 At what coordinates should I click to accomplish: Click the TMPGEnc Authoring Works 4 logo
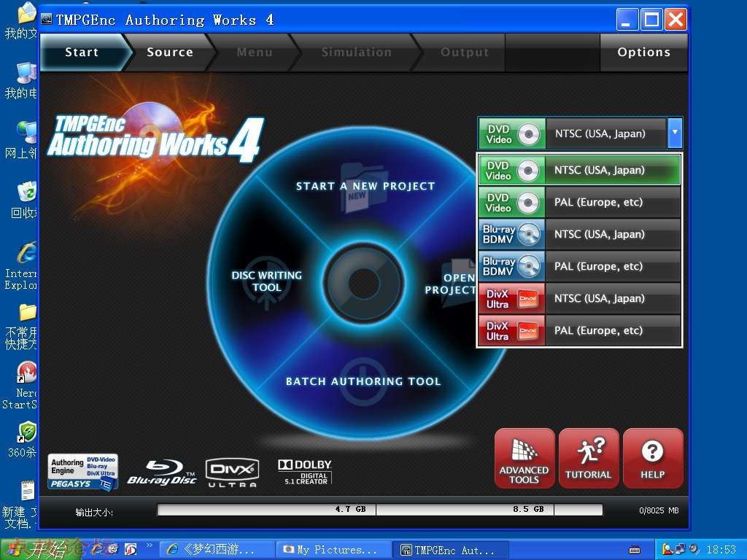click(155, 138)
